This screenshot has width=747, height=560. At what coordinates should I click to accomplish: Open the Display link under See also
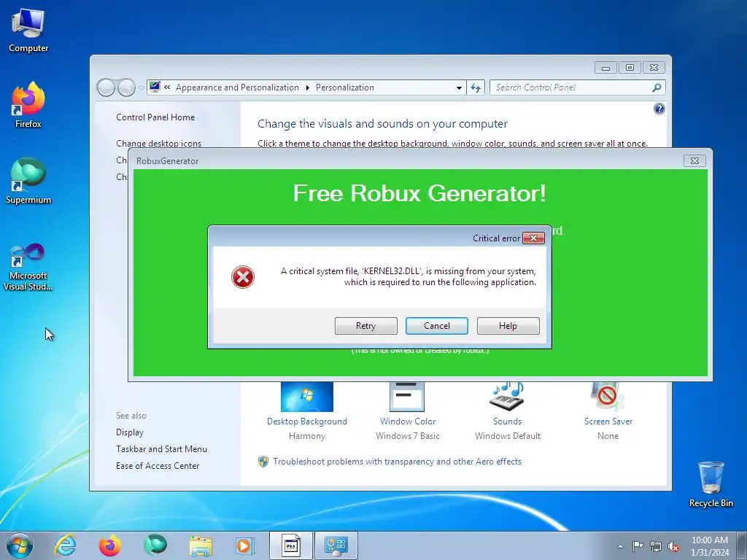coord(130,432)
